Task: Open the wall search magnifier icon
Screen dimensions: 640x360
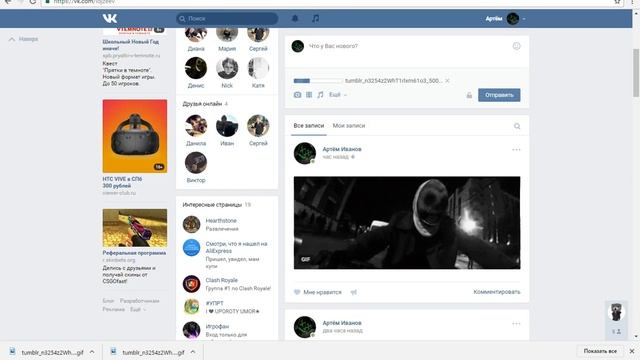Action: click(517, 126)
